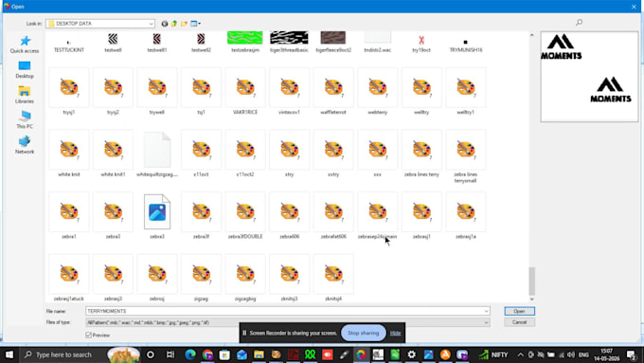The image size is (644, 363).
Task: Select the whitequiltzigzag blank document file
Action: pyautogui.click(x=157, y=154)
